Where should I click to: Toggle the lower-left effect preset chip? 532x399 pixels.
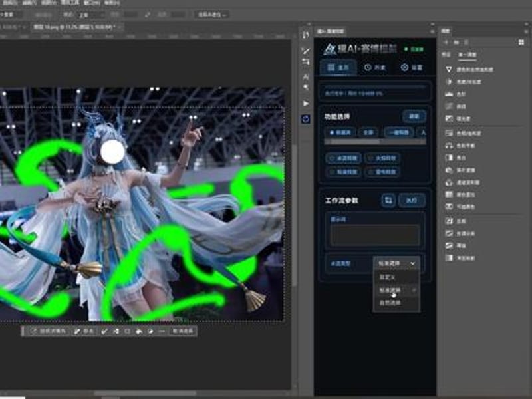pyautogui.click(x=344, y=172)
